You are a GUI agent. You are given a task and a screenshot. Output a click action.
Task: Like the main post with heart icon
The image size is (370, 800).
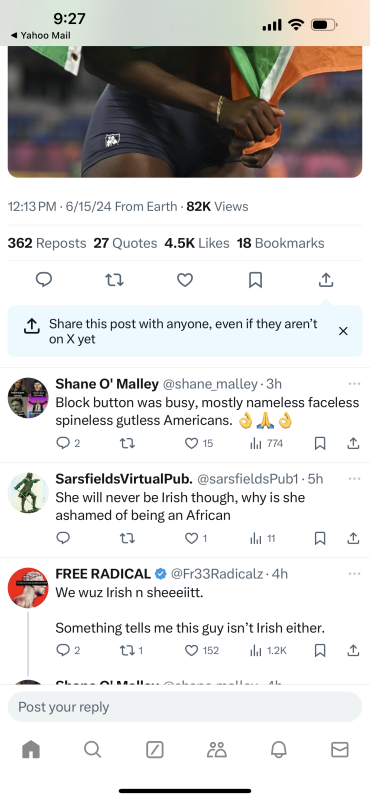click(x=185, y=280)
